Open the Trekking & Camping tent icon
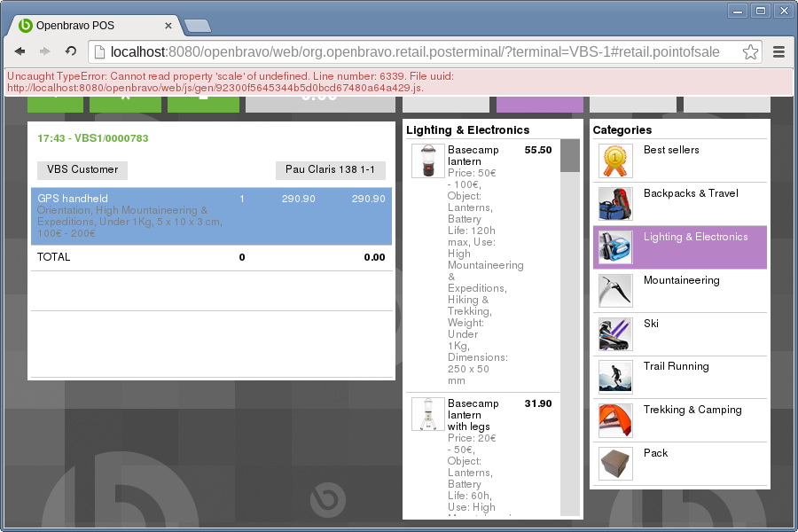 tap(615, 420)
